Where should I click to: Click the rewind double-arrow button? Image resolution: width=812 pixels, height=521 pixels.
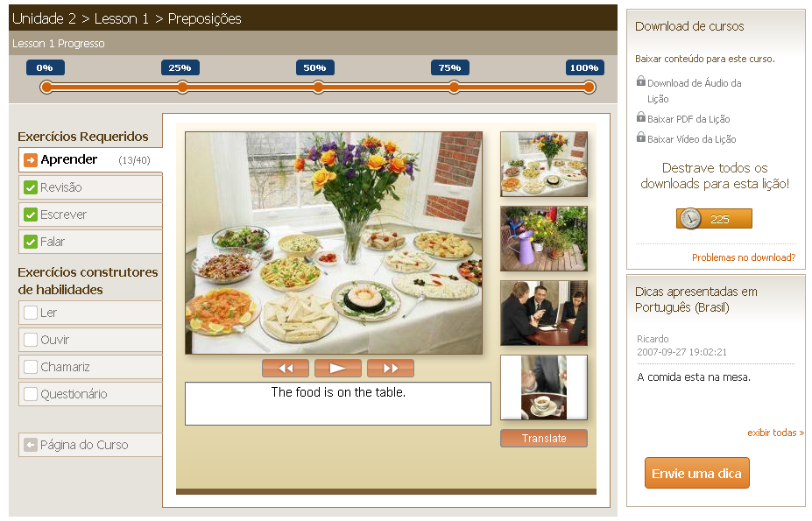click(285, 369)
